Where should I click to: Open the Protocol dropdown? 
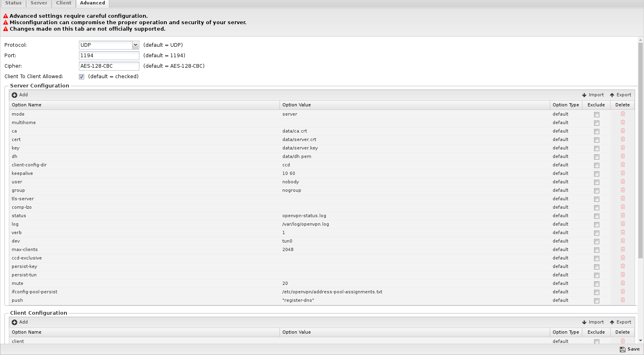point(135,45)
